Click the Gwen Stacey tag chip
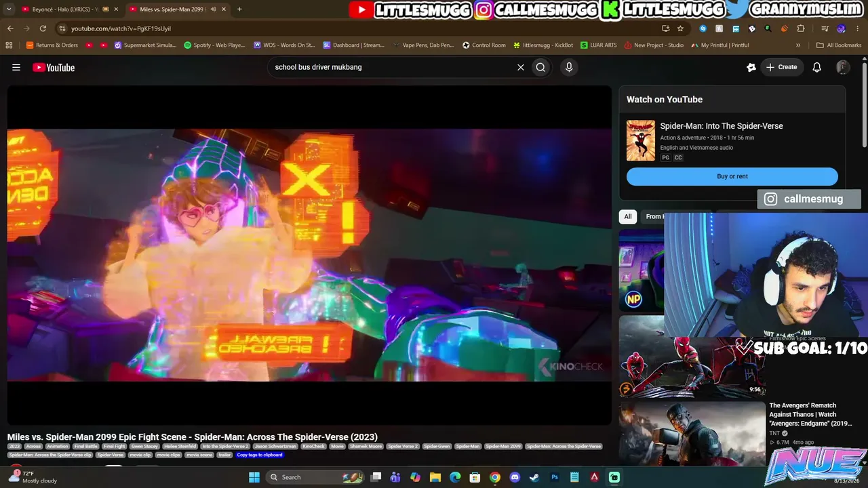The height and width of the screenshot is (488, 868). pos(145,447)
